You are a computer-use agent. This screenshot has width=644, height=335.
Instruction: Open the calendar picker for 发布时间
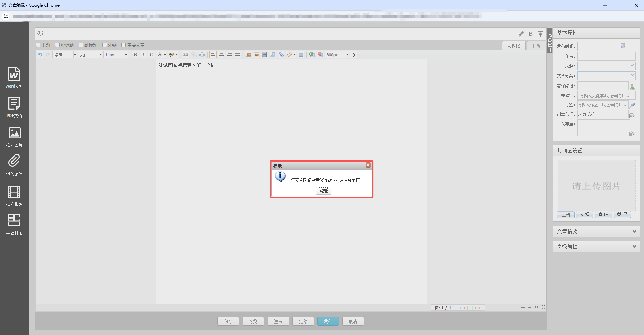click(x=623, y=46)
